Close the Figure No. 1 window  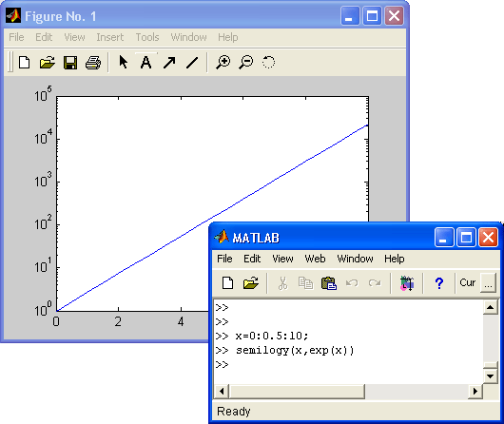(394, 16)
